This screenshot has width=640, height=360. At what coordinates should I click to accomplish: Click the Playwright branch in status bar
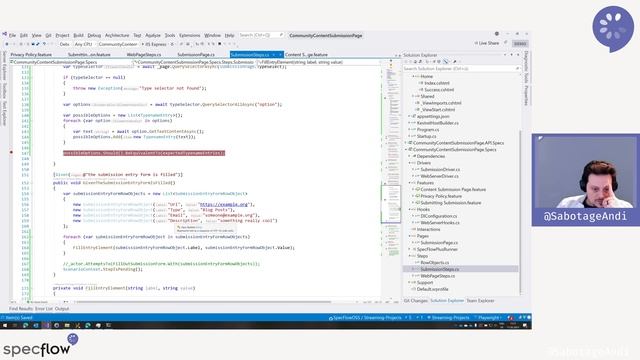click(488, 318)
